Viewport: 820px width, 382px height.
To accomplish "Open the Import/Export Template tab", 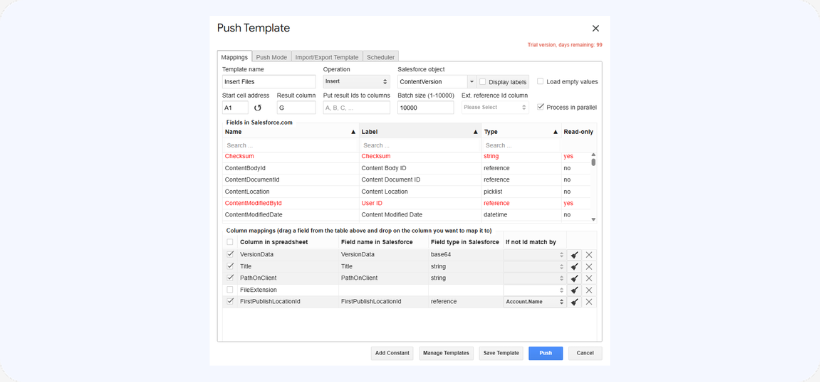I will click(x=327, y=57).
